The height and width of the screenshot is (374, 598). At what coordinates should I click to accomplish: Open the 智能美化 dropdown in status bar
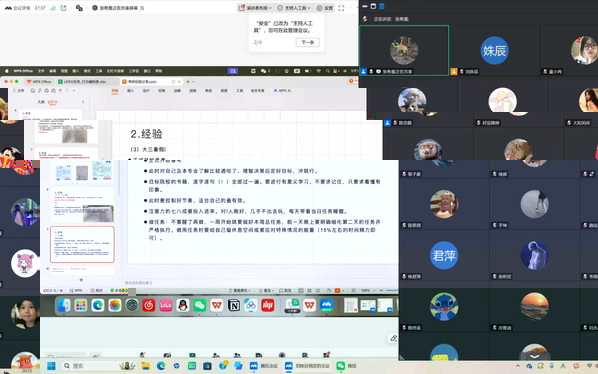point(240,291)
